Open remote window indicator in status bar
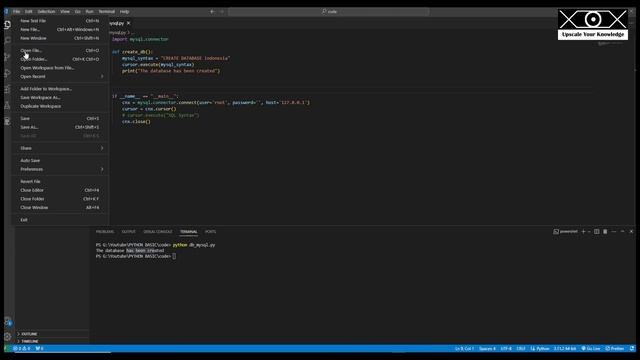This screenshot has height=360, width=640. (7, 349)
